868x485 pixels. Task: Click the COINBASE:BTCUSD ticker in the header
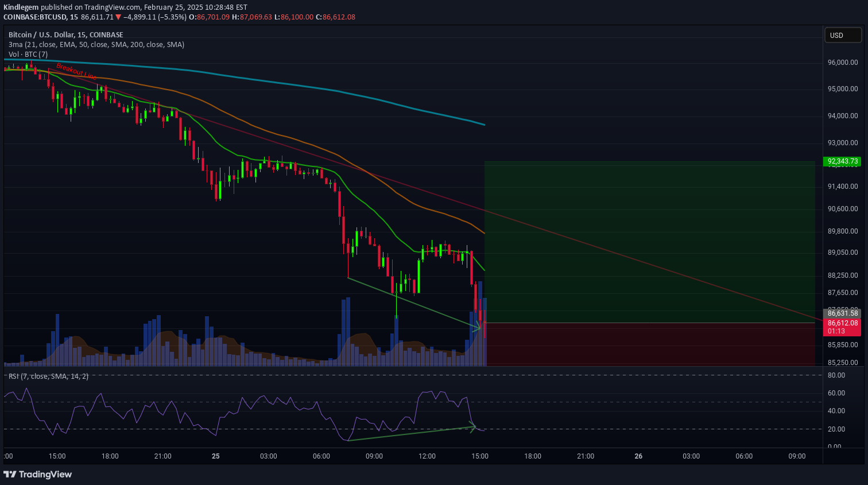coord(34,17)
